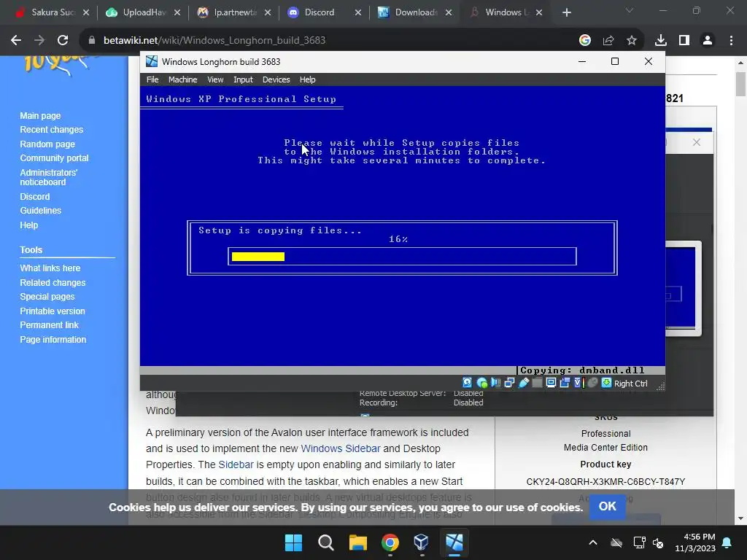Open File Explorer from taskbar
Screen dimensions: 747x560
(x=357, y=542)
